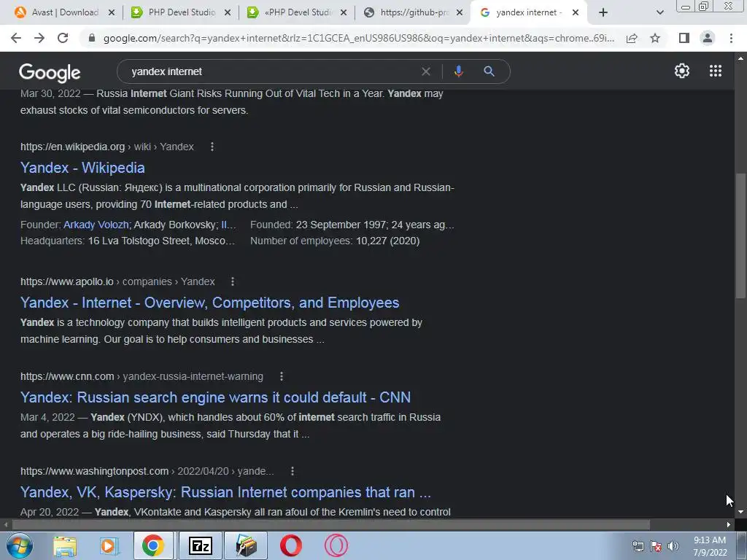Close the Avast Download tab
Viewport: 747px width, 560px height.
(112, 12)
